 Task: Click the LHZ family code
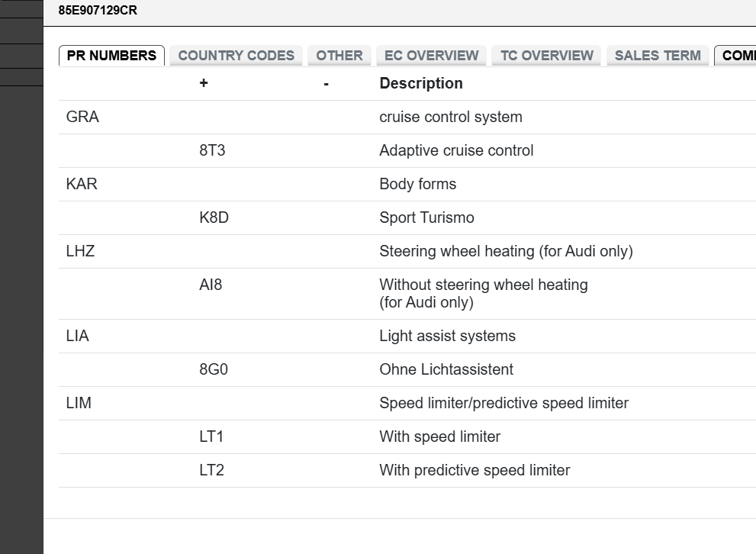[x=81, y=251]
